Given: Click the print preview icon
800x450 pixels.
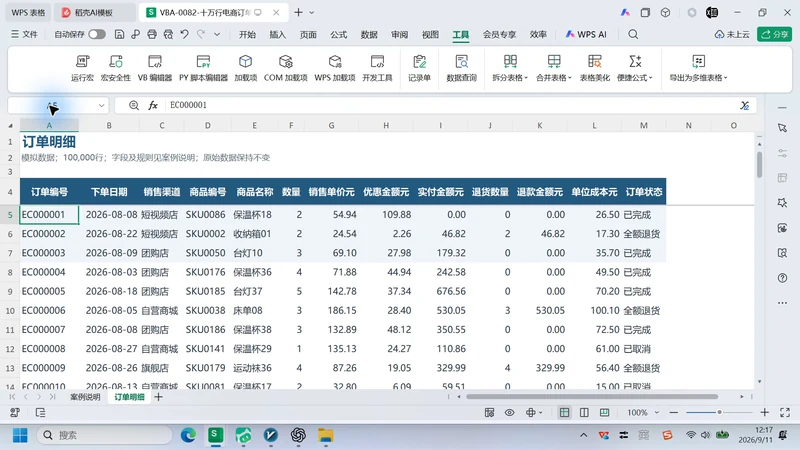Looking at the screenshot, I should (168, 34).
